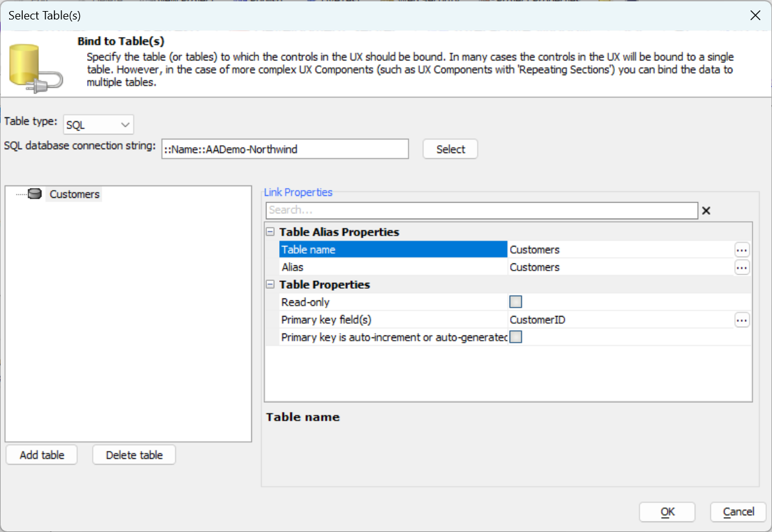Click the Customers value of Table name
This screenshot has height=532, width=772.
pos(535,250)
